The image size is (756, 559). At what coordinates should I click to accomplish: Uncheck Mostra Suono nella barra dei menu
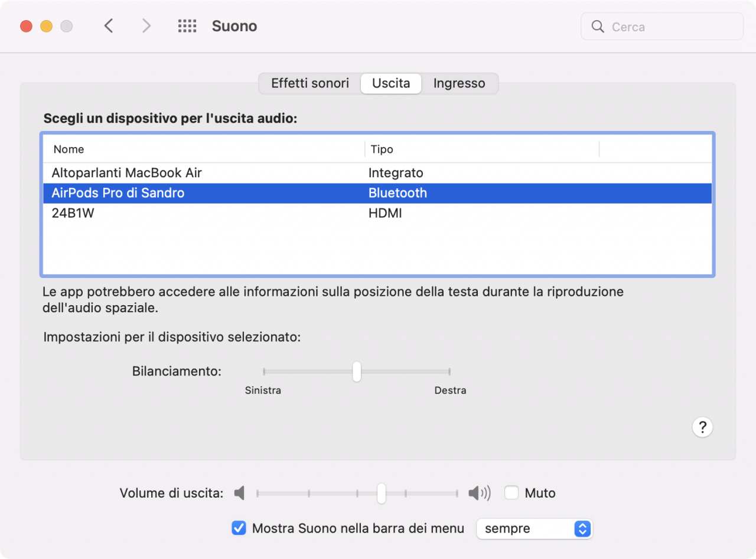click(239, 528)
